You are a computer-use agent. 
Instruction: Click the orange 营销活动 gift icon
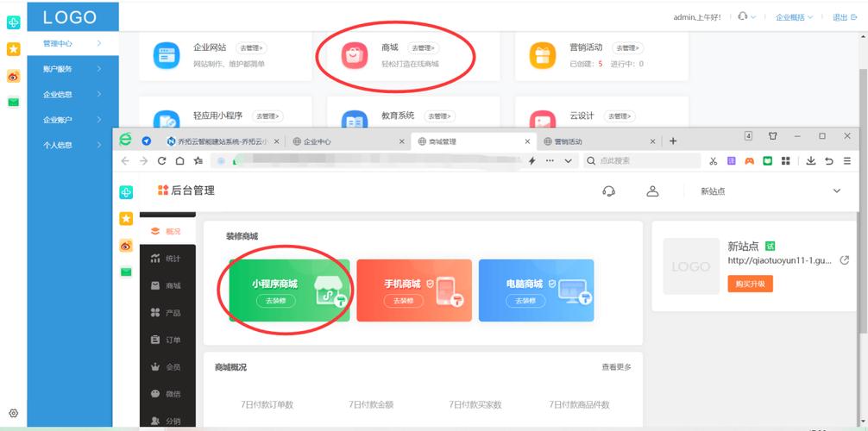point(543,56)
